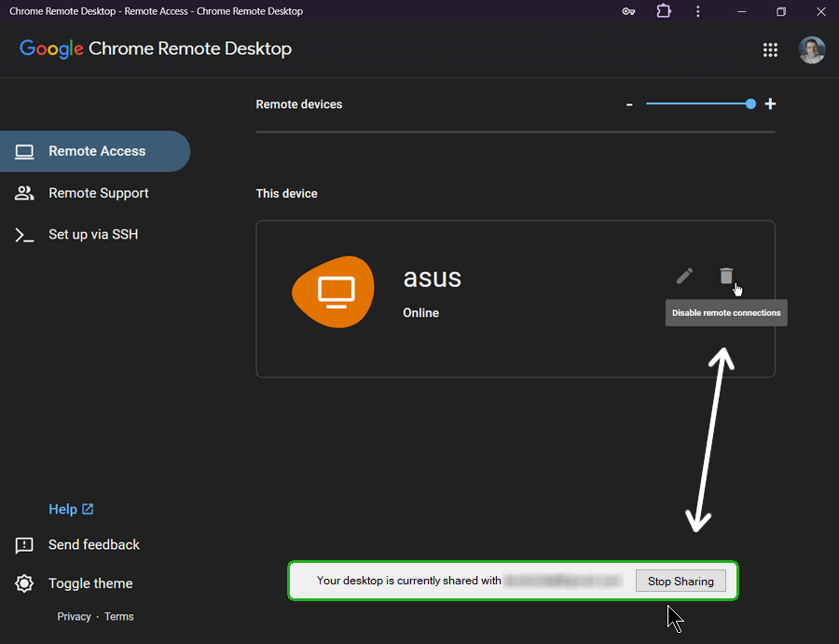Open the Google apps grid
This screenshot has width=839, height=644.
tap(770, 49)
